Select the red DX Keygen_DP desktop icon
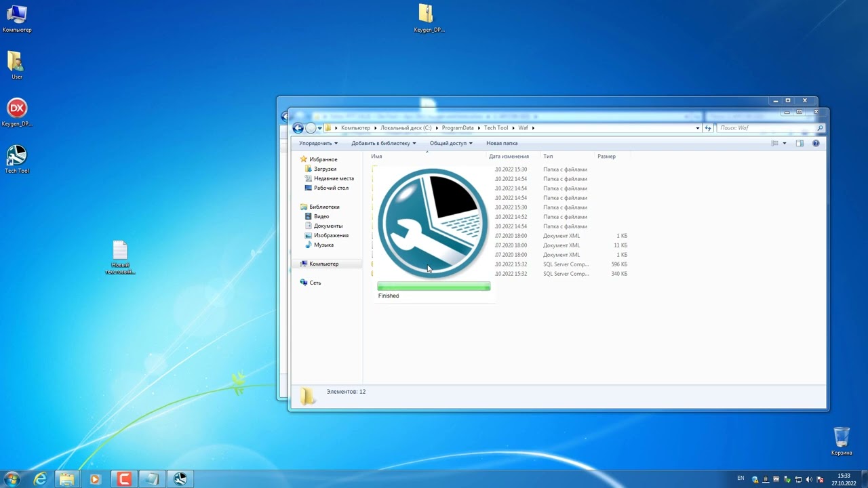The width and height of the screenshot is (868, 488). click(x=17, y=113)
